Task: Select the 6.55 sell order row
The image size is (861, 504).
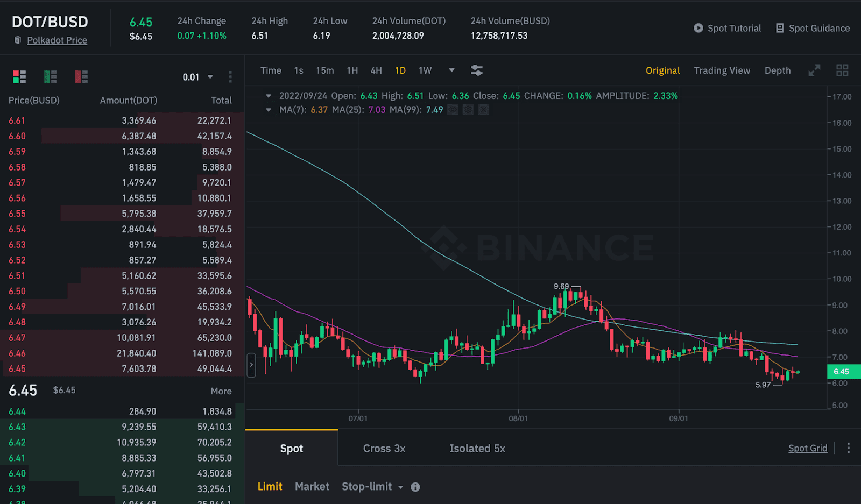Action: [x=122, y=214]
